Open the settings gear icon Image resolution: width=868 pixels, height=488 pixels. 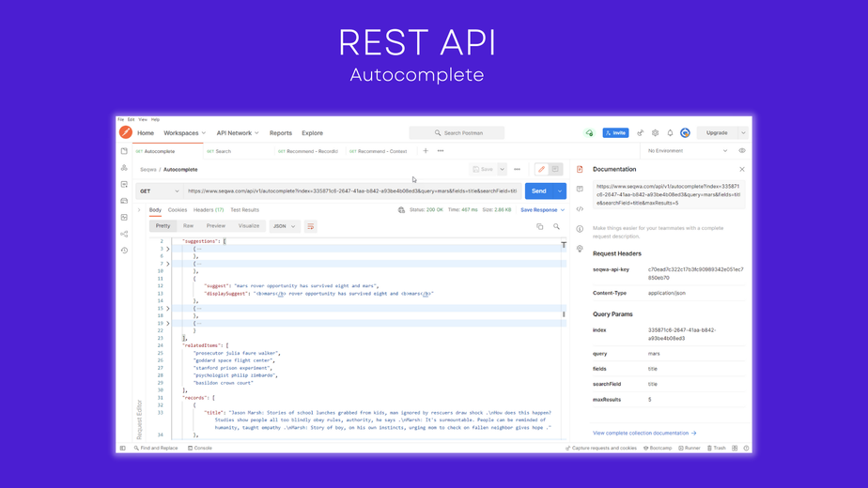point(656,132)
